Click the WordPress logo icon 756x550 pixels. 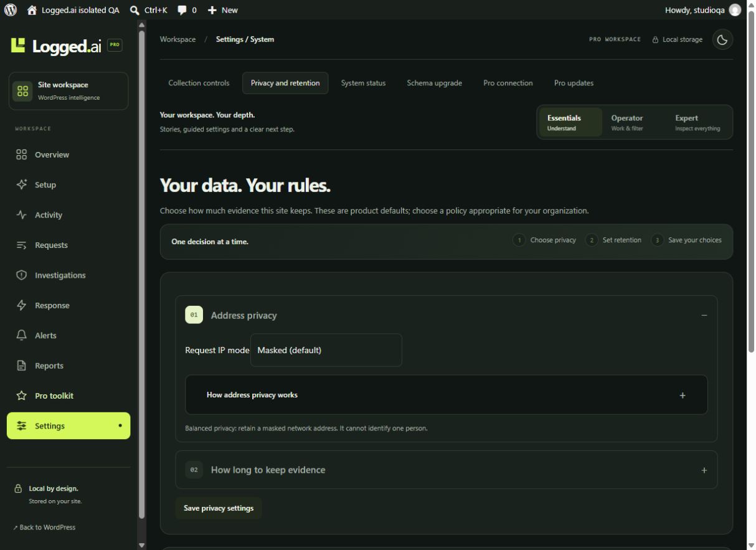[10, 10]
